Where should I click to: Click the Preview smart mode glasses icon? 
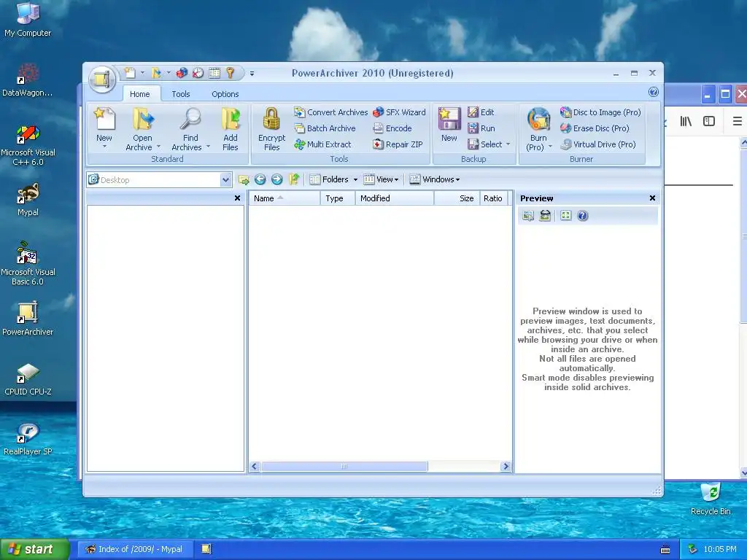[545, 216]
